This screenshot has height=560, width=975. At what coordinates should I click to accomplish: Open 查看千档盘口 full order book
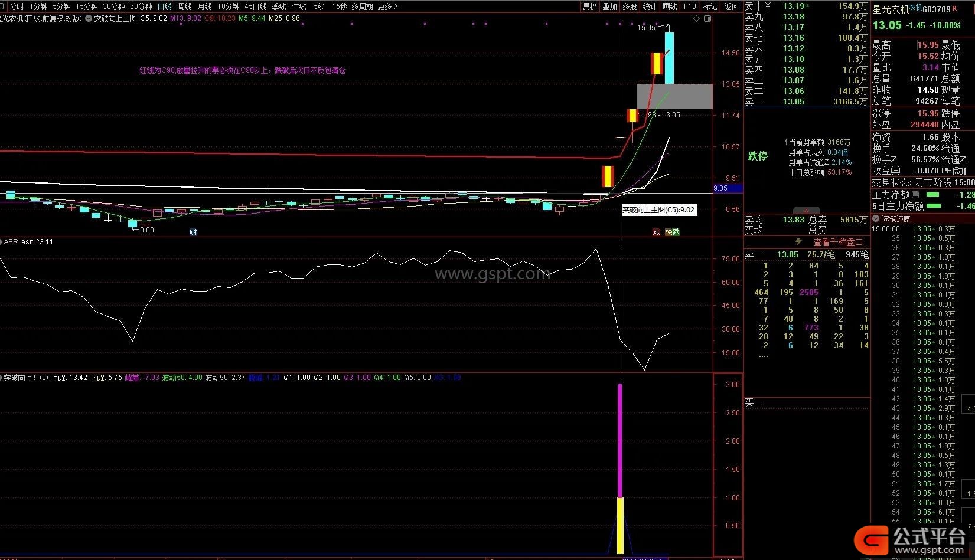point(837,242)
